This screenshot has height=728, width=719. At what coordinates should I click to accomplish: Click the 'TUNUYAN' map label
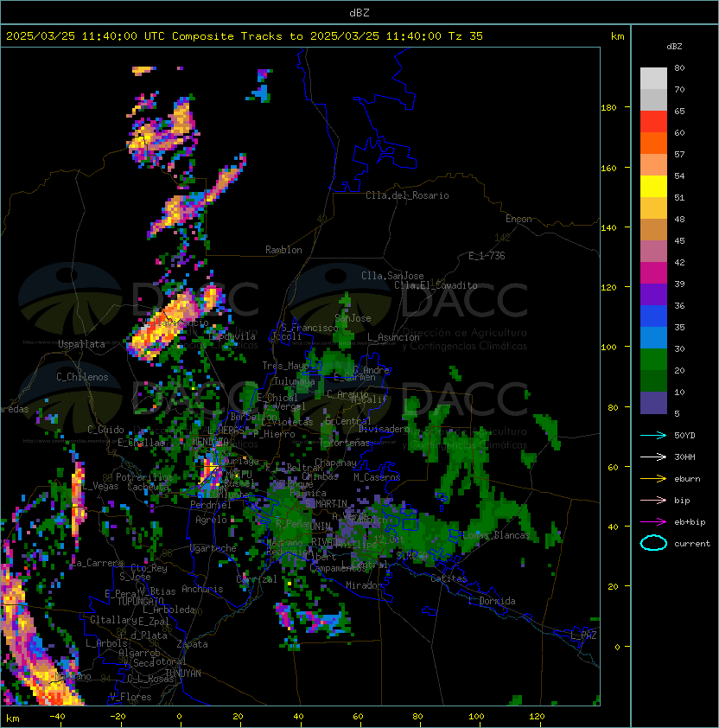coord(183,674)
